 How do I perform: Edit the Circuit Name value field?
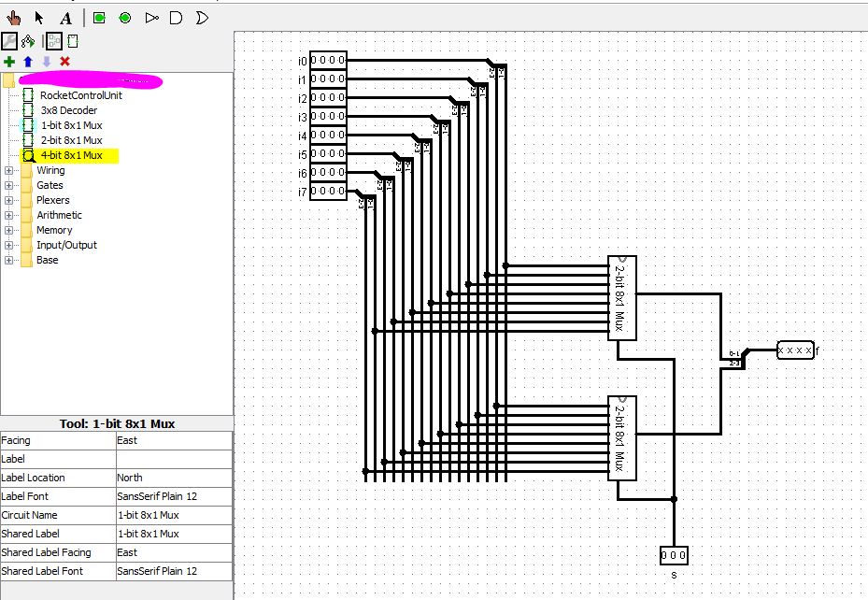(174, 515)
